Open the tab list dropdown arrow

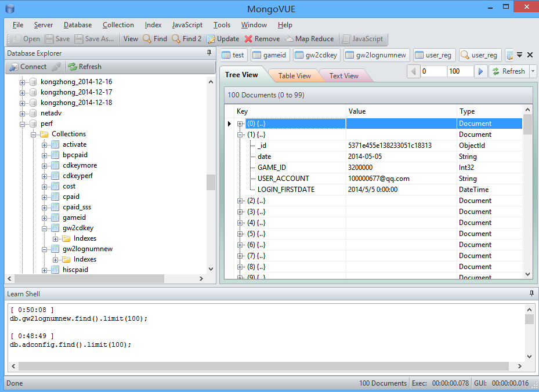[x=520, y=55]
